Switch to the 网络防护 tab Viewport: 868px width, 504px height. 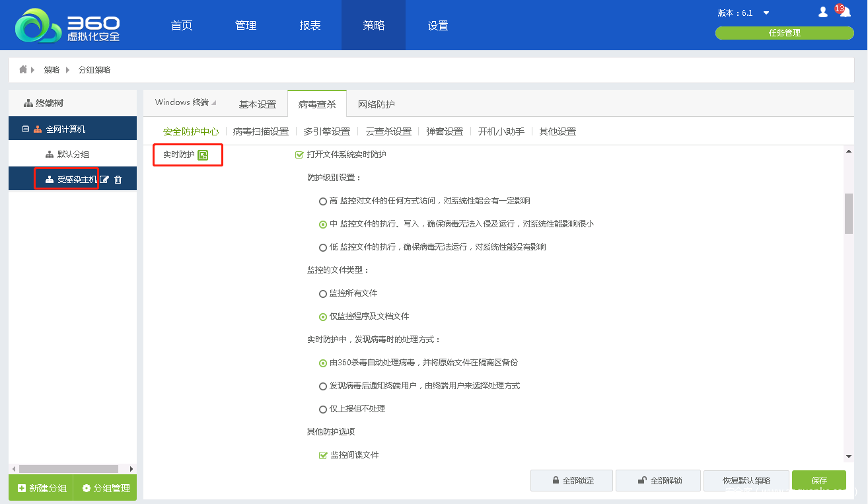376,104
